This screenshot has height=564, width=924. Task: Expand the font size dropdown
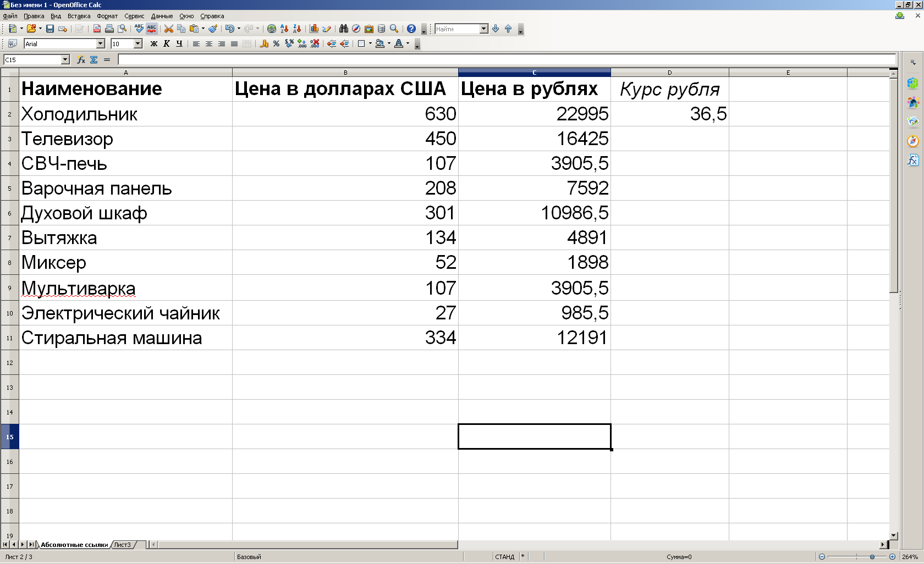[x=138, y=43]
